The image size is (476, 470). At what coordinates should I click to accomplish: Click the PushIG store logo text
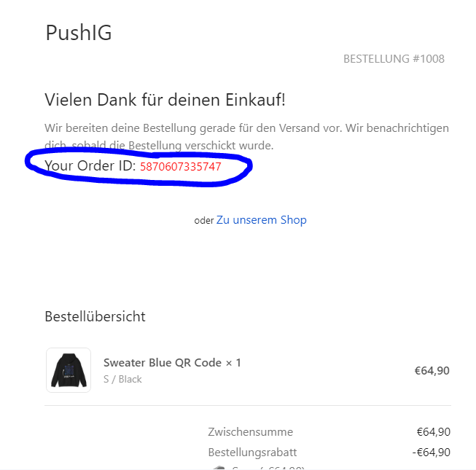(x=79, y=33)
